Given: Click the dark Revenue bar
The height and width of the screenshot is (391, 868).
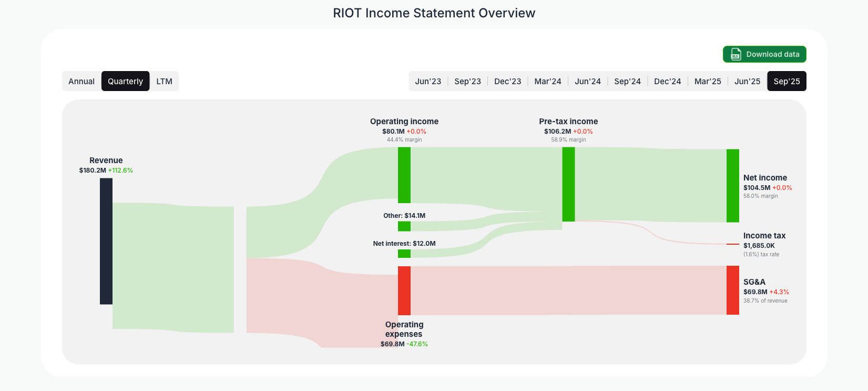Looking at the screenshot, I should coord(106,241).
